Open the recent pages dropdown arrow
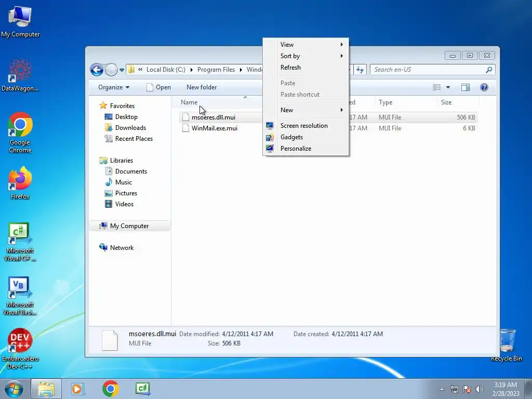Image resolution: width=532 pixels, height=399 pixels. pos(122,70)
